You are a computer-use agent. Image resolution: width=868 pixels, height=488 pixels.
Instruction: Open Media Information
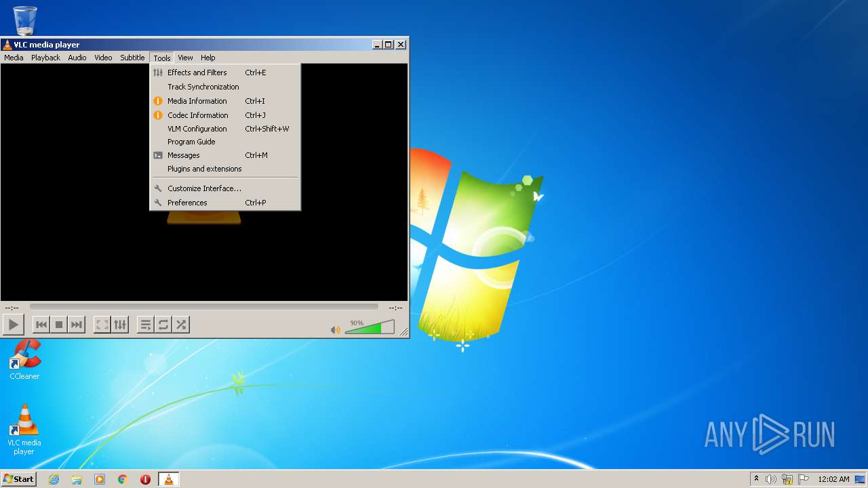coord(225,101)
